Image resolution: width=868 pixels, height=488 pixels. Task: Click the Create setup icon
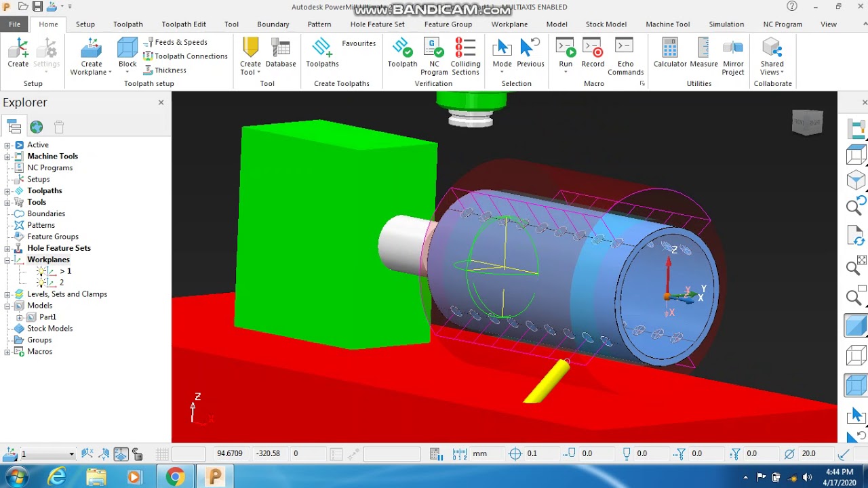tap(18, 53)
